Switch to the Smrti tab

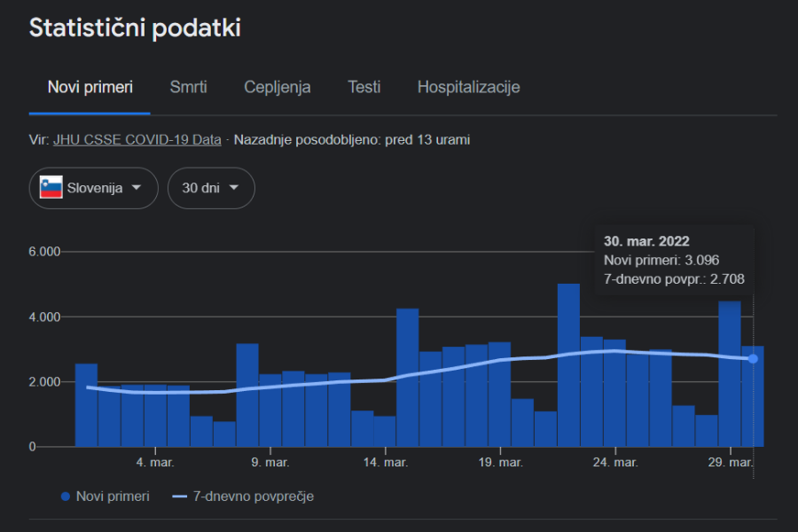pyautogui.click(x=189, y=87)
